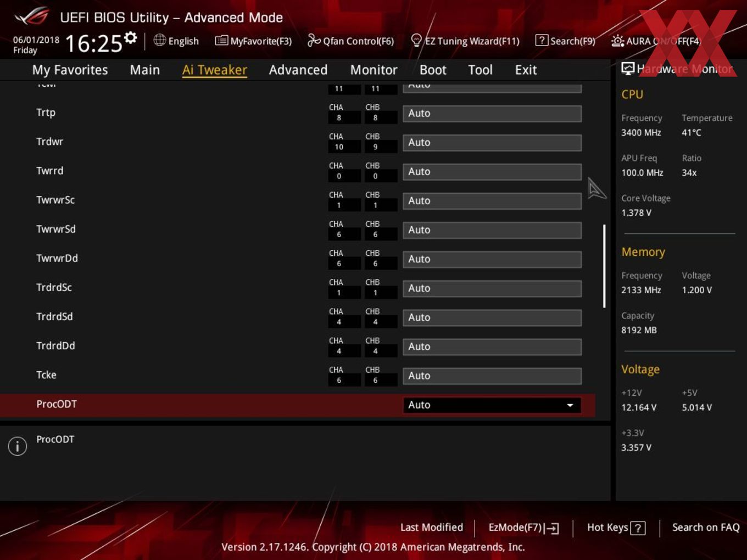This screenshot has height=560, width=747.
Task: Click the Trdwr Auto field
Action: click(x=492, y=143)
